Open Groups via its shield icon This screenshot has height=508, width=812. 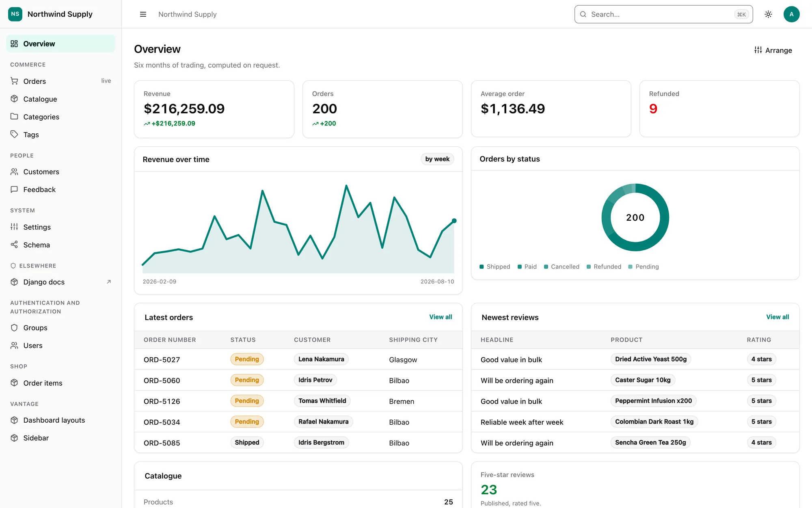14,328
